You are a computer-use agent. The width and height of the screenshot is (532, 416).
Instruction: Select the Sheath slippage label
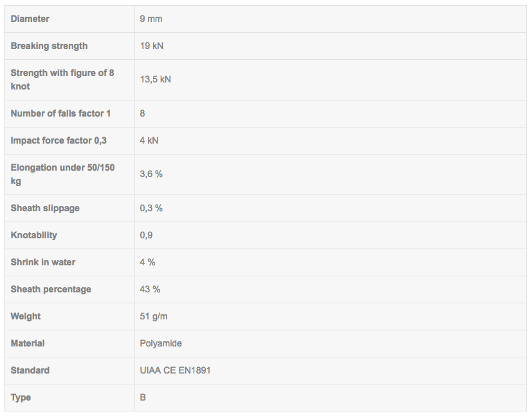[x=45, y=208]
